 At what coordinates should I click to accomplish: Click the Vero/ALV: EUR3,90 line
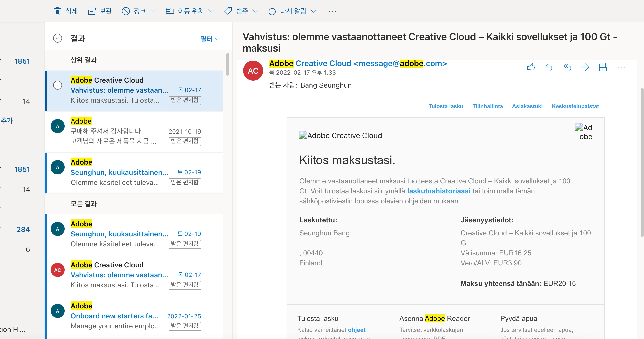coord(491,263)
